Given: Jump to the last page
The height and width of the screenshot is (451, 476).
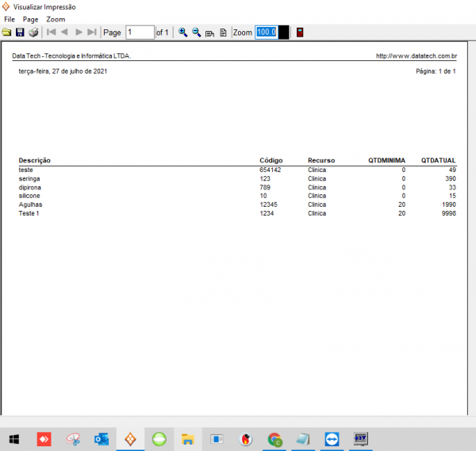Looking at the screenshot, I should pyautogui.click(x=92, y=32).
